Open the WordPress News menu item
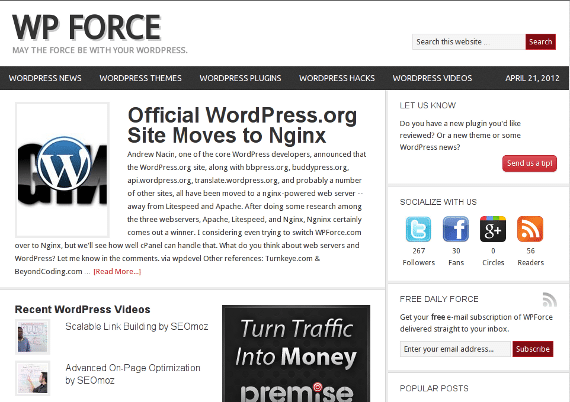 pos(45,78)
